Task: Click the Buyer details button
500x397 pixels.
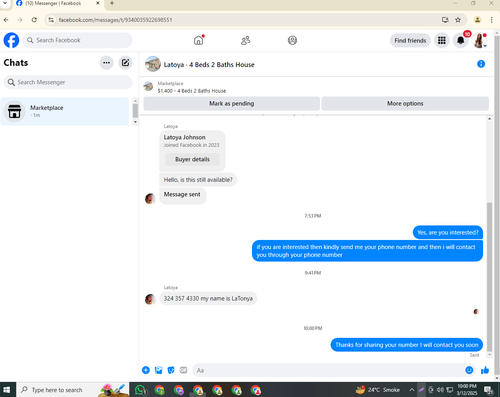Action: click(x=192, y=159)
